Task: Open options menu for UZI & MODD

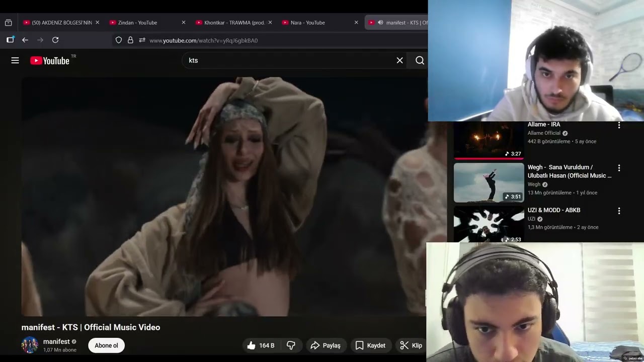Action: pyautogui.click(x=619, y=211)
